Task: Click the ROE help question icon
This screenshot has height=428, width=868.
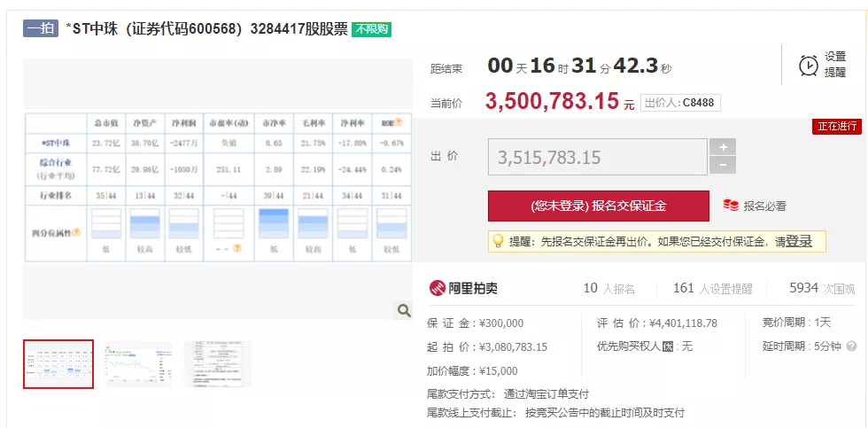Action: coord(398,121)
